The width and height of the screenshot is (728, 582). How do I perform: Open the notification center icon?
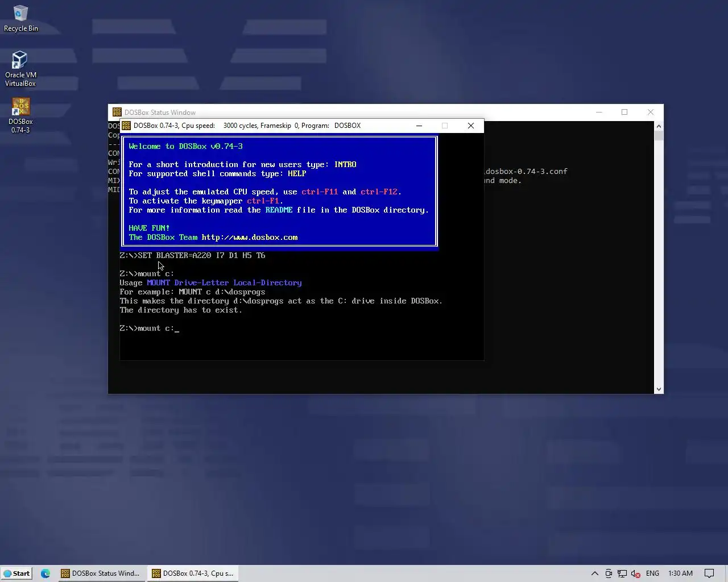pyautogui.click(x=709, y=573)
